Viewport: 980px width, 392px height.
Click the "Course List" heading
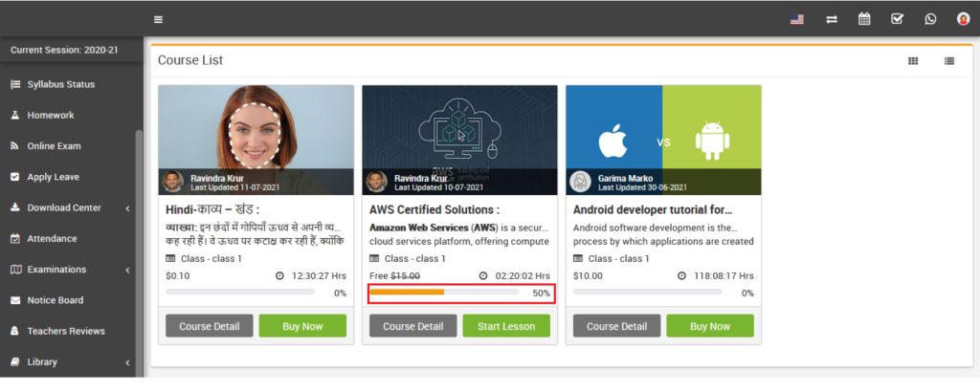pyautogui.click(x=190, y=60)
